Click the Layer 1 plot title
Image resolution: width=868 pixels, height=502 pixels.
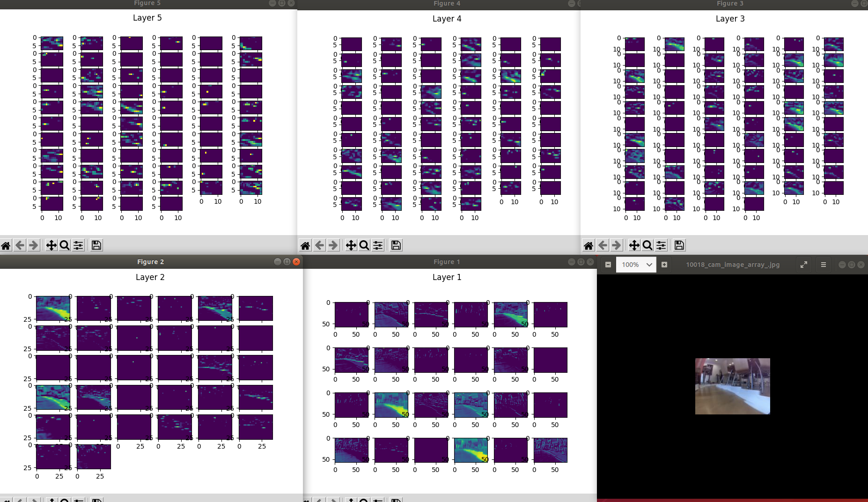tap(447, 277)
